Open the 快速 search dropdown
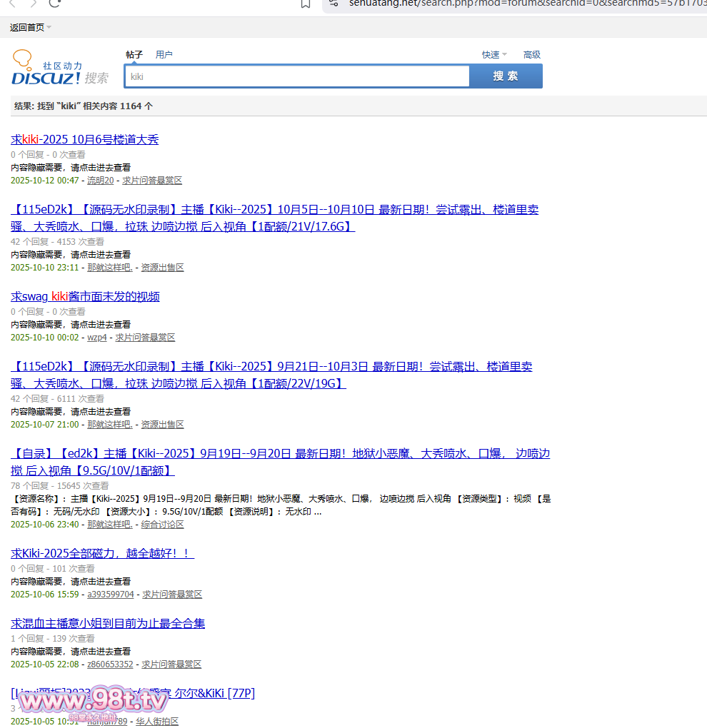Screen dimensions: 707x728 click(494, 55)
